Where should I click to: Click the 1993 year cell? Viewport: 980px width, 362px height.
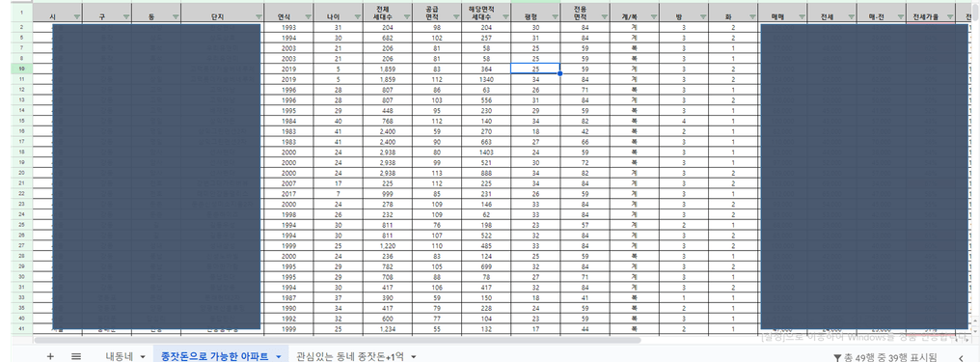click(288, 27)
